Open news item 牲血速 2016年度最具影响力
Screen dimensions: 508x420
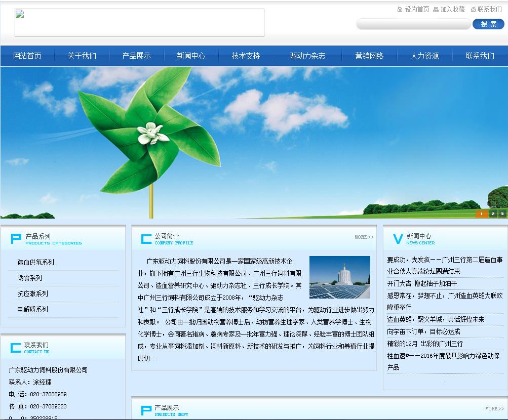(x=443, y=362)
